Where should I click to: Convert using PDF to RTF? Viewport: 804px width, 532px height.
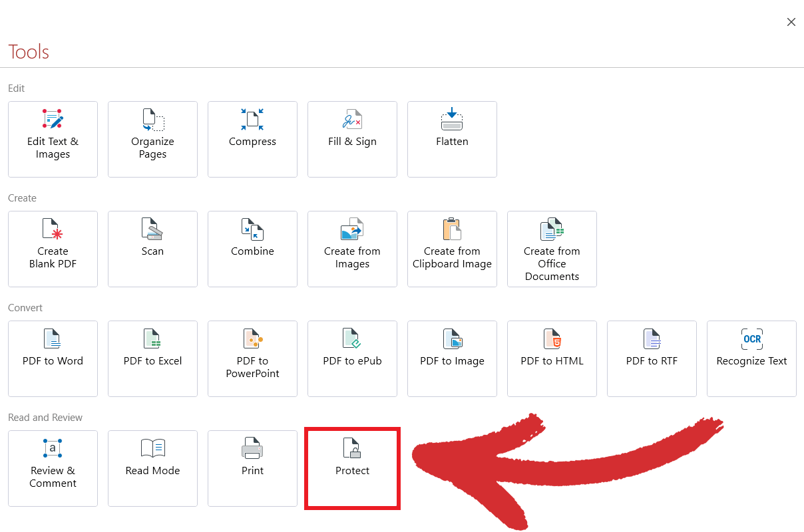tap(652, 358)
